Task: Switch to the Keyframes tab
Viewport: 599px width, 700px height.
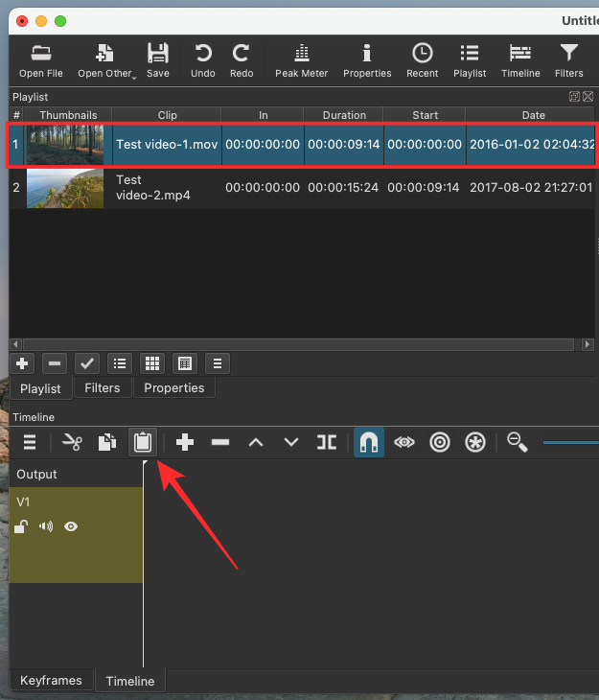Action: pyautogui.click(x=51, y=680)
